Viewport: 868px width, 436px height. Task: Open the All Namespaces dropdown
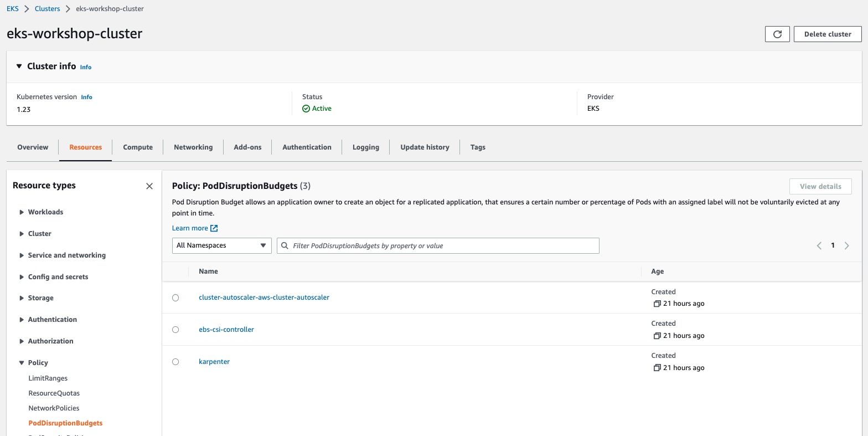(x=221, y=245)
